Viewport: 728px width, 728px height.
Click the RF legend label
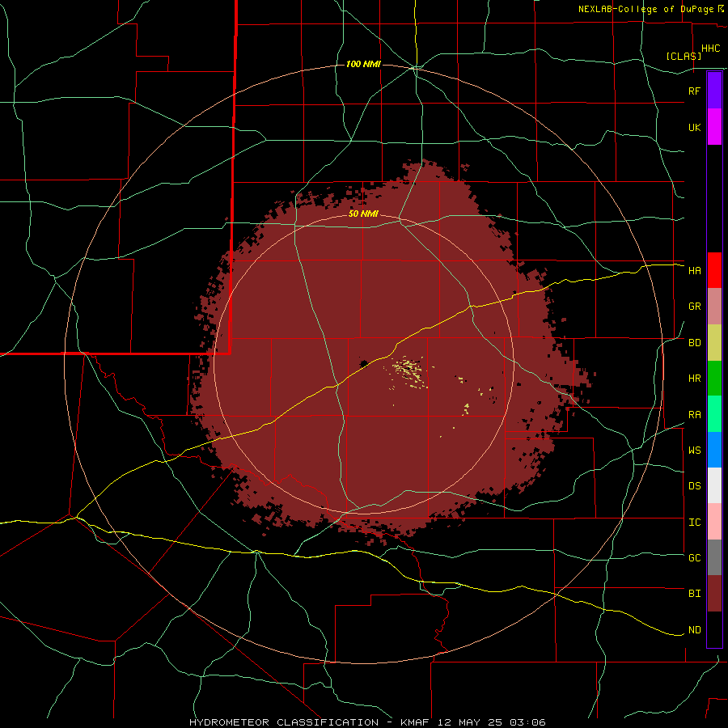tap(694, 91)
